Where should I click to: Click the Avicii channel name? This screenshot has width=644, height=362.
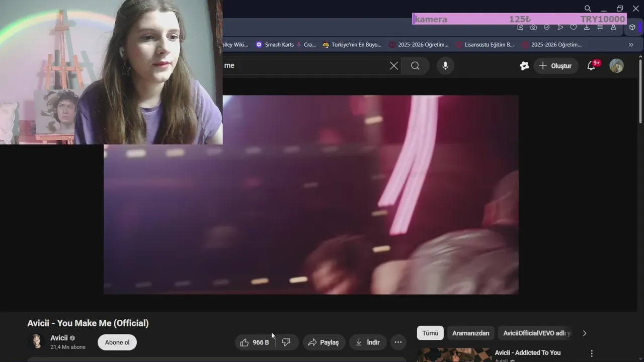pyautogui.click(x=59, y=338)
